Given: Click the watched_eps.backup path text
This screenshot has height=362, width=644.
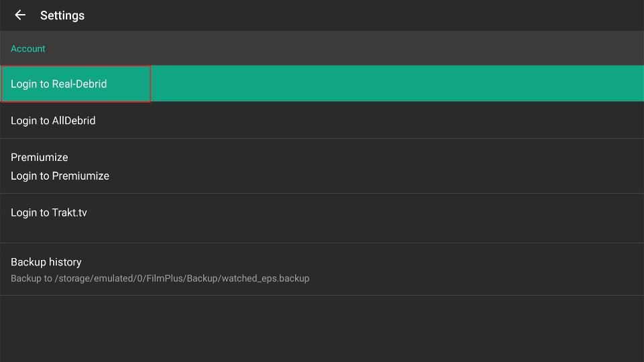Looking at the screenshot, I should 160,278.
